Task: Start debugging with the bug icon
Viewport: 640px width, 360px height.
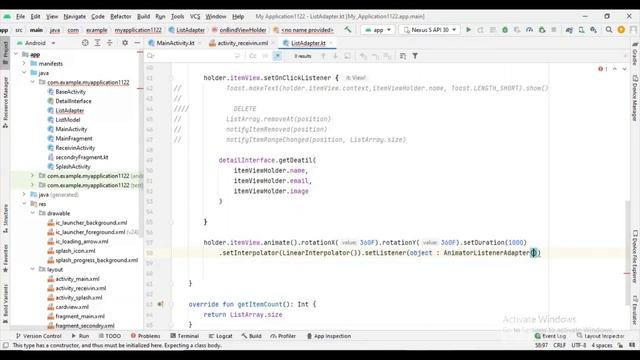Action: pyautogui.click(x=505, y=30)
